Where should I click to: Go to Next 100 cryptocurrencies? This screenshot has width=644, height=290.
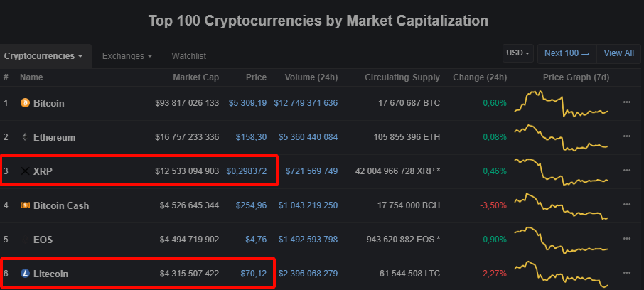tap(567, 53)
